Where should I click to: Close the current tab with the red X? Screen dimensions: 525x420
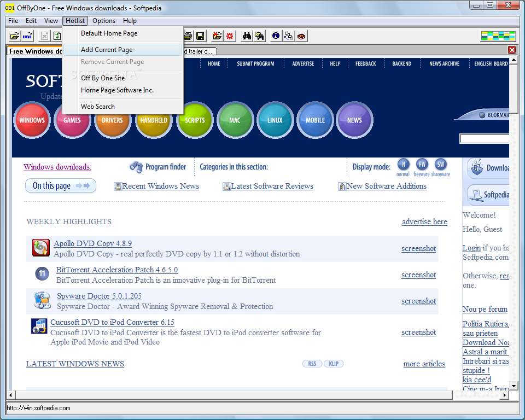(512, 50)
